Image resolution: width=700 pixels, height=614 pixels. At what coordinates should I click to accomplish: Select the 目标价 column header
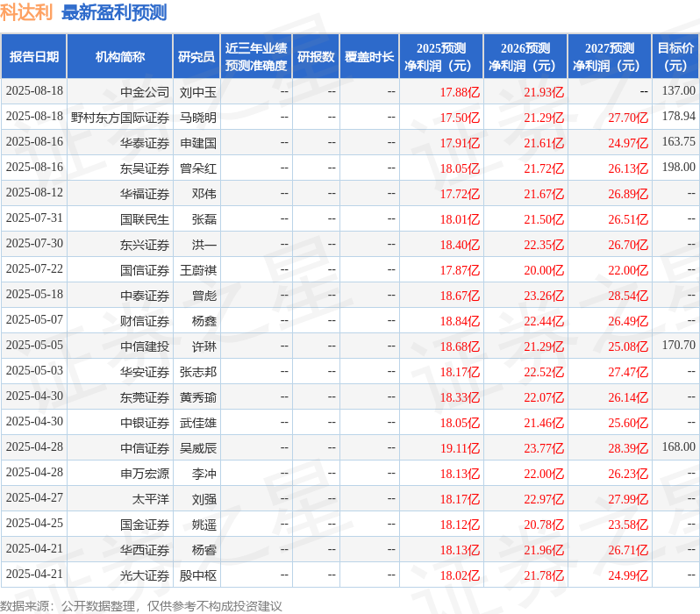676,57
